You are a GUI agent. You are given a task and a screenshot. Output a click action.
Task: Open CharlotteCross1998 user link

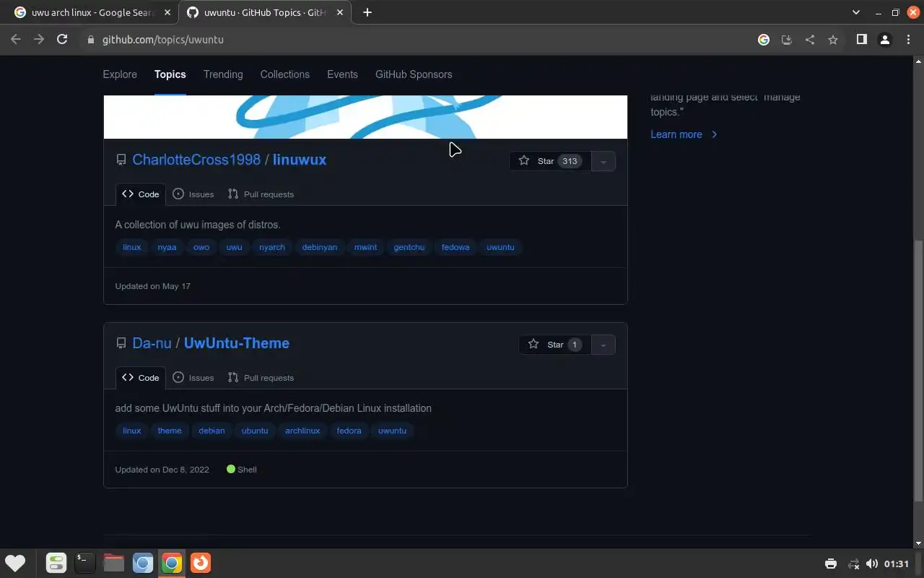[196, 160]
